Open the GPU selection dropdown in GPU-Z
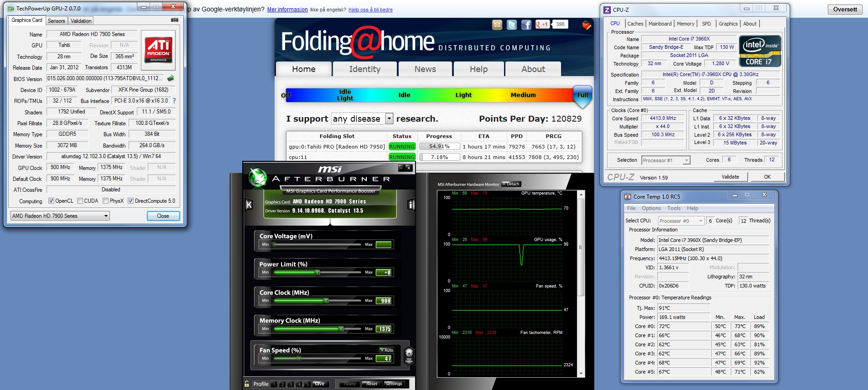The height and width of the screenshot is (390, 868). point(60,216)
